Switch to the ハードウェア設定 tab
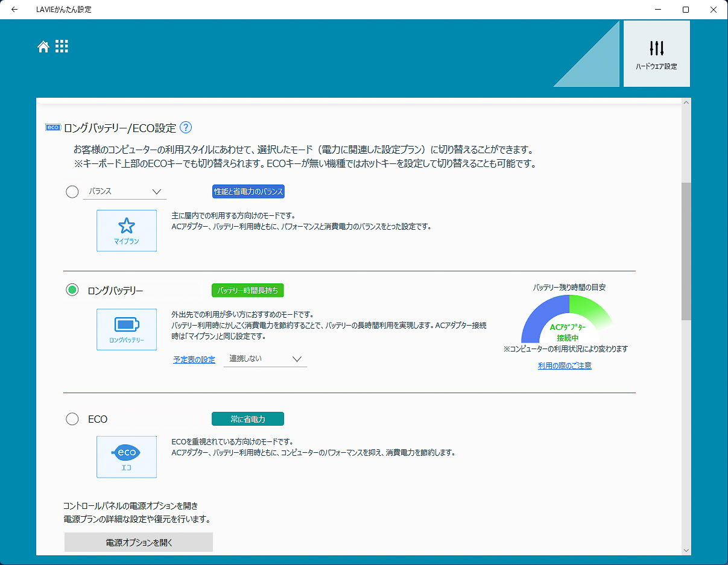Image resolution: width=728 pixels, height=565 pixels. (656, 53)
